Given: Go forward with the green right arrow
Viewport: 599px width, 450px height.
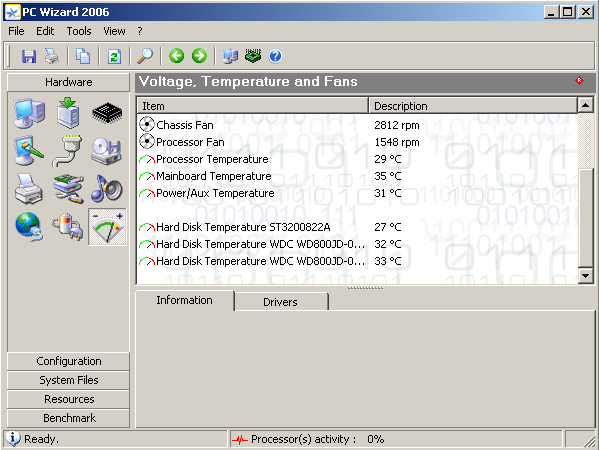Looking at the screenshot, I should pos(199,56).
